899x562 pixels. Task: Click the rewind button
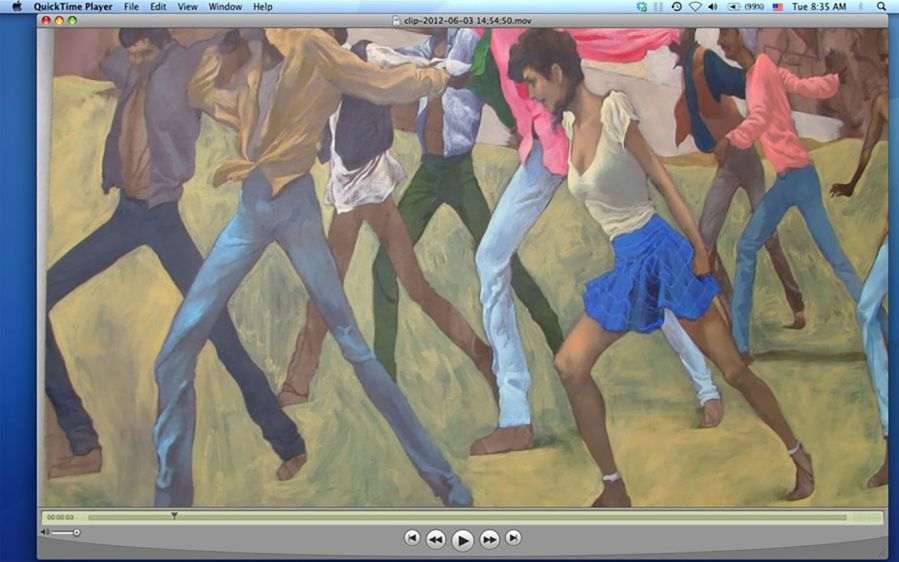tap(436, 539)
